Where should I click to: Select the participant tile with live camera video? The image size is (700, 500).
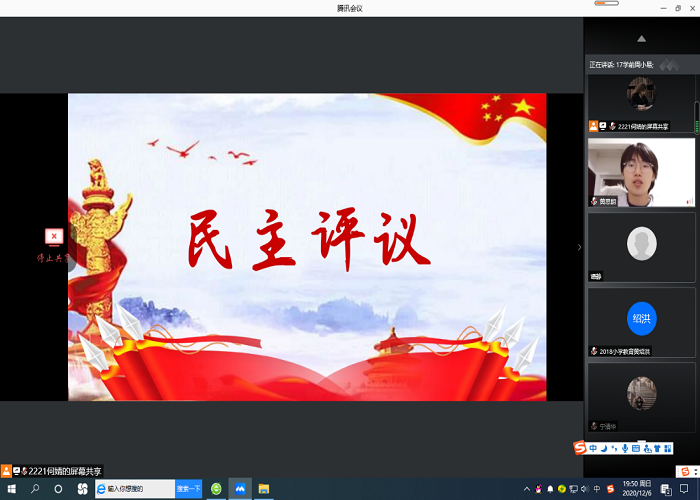641,172
